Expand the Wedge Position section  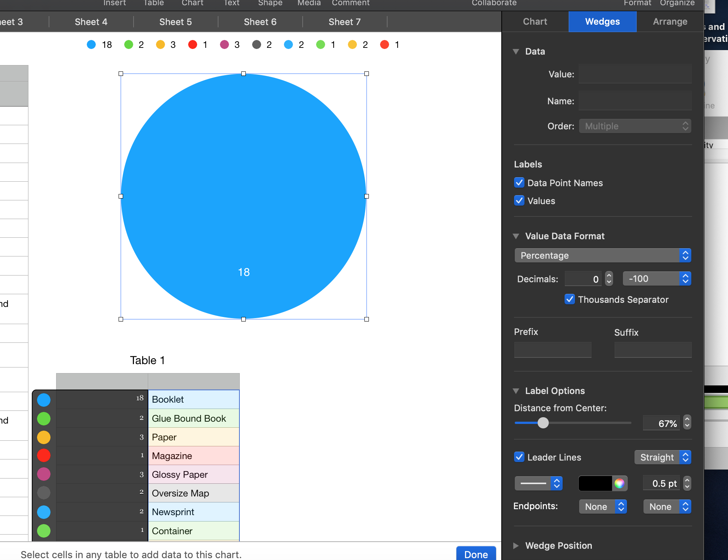pos(516,545)
